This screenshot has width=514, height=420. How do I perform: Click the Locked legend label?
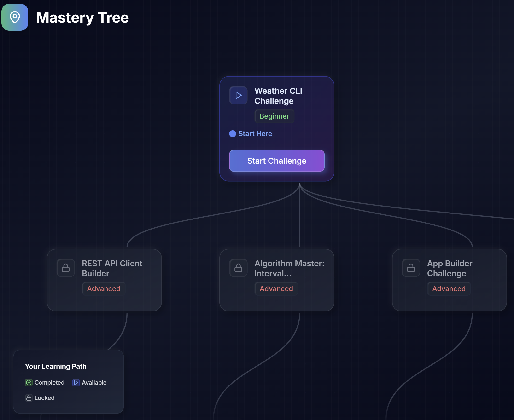[x=45, y=398]
